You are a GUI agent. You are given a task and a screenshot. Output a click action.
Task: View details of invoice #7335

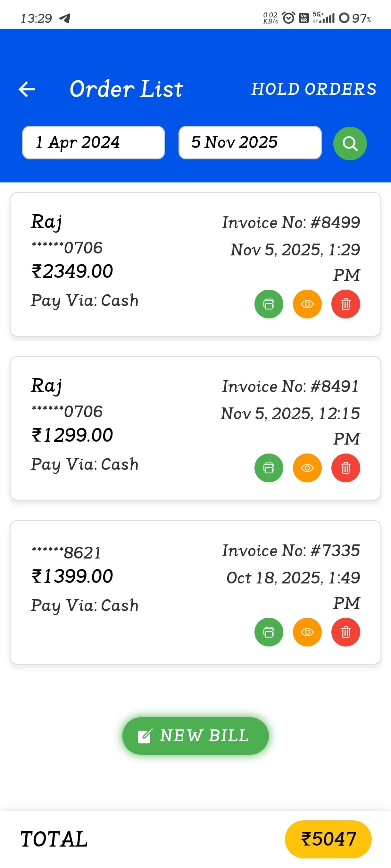click(307, 632)
